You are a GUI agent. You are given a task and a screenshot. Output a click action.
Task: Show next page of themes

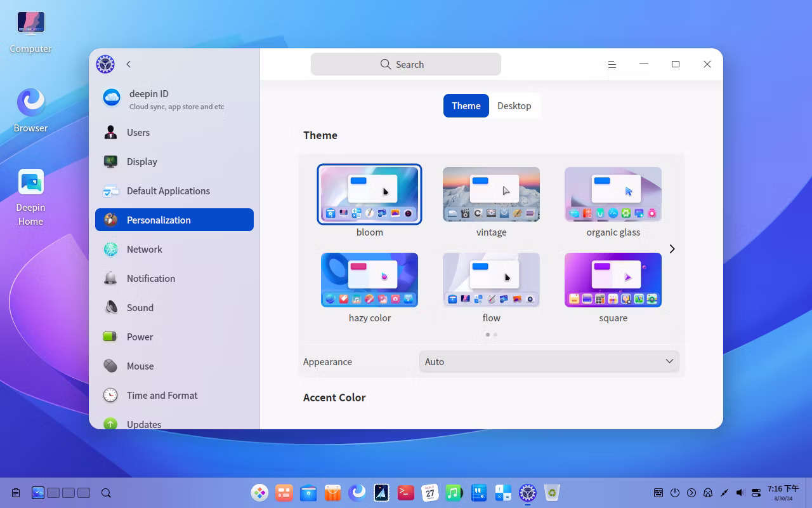click(x=672, y=249)
